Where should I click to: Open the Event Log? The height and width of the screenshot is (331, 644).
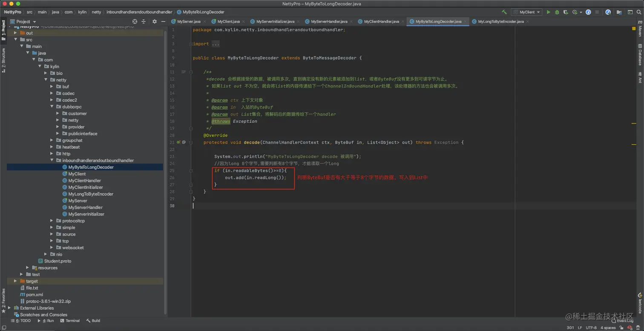pos(622,321)
